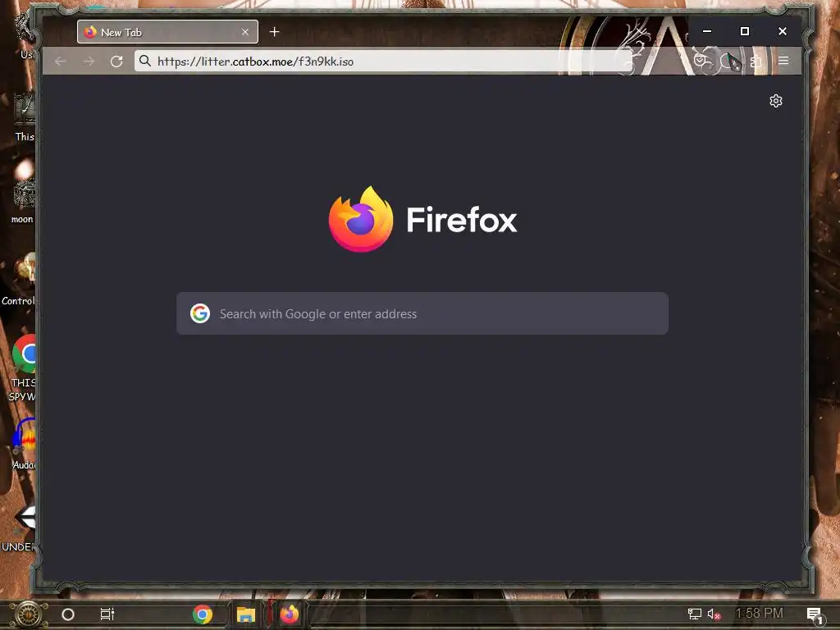The height and width of the screenshot is (630, 840).
Task: Click the Search with Google search box
Action: click(x=422, y=313)
